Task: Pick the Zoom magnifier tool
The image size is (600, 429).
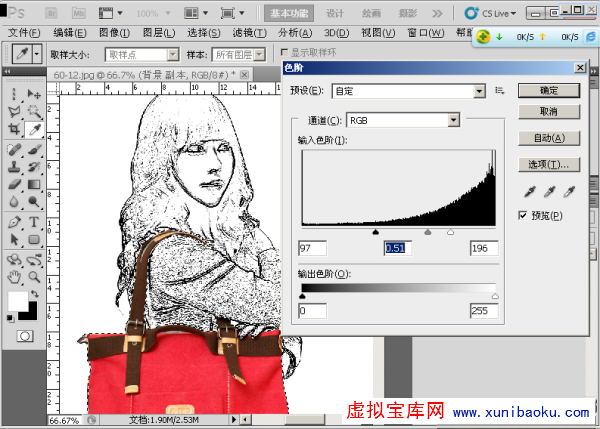Action: 33,276
